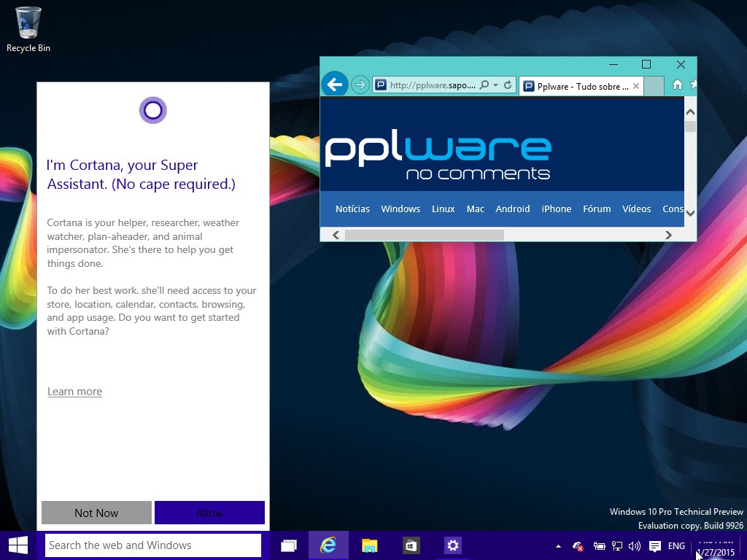Open a new tab in Internet Explorer

tap(654, 86)
